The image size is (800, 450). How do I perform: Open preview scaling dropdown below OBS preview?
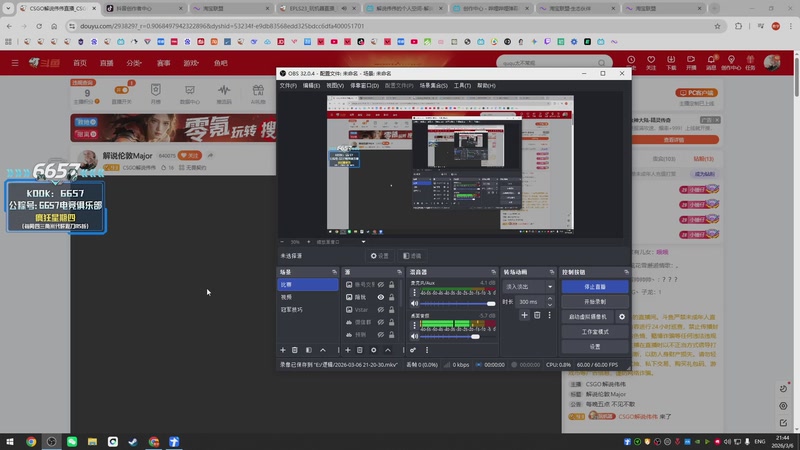363,242
